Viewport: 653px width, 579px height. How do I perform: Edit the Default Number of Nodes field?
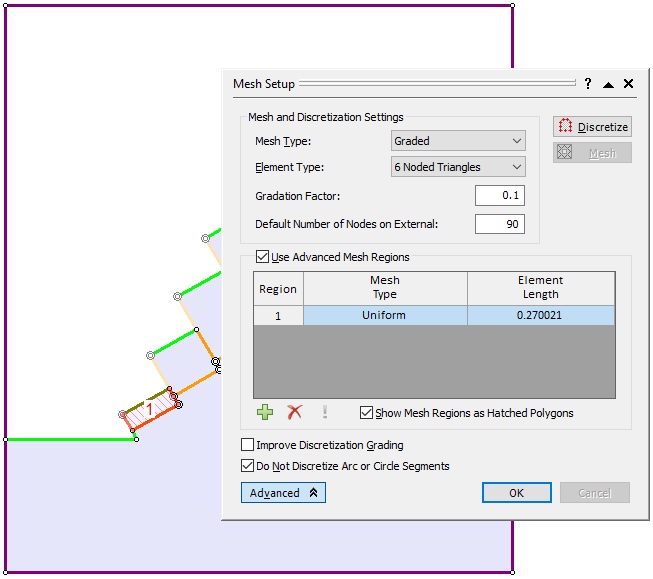(x=499, y=224)
